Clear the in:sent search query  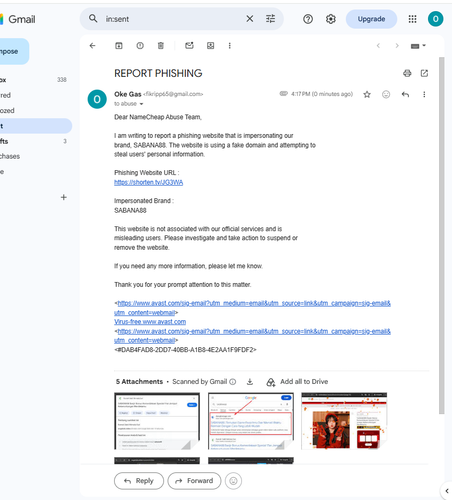pyautogui.click(x=250, y=19)
